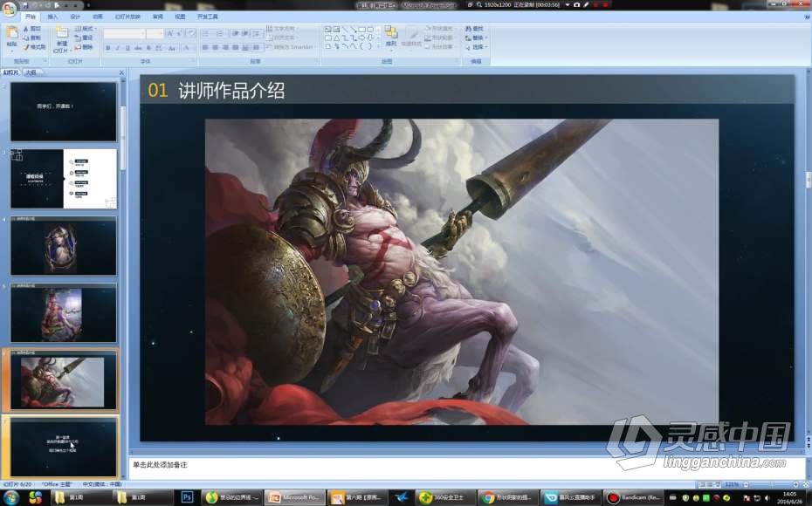Open line spacing dropdown in paragraph group
The image size is (812, 506).
pos(257,34)
